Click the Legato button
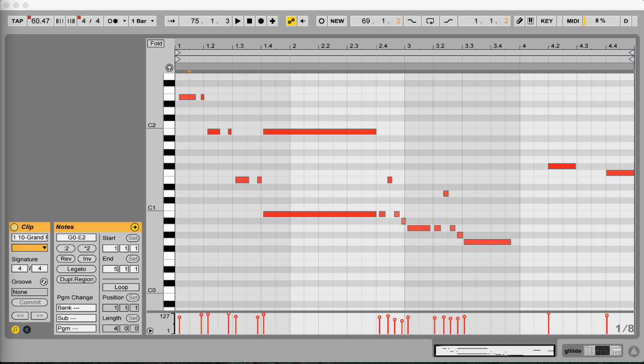The image size is (644, 364). pos(76,269)
